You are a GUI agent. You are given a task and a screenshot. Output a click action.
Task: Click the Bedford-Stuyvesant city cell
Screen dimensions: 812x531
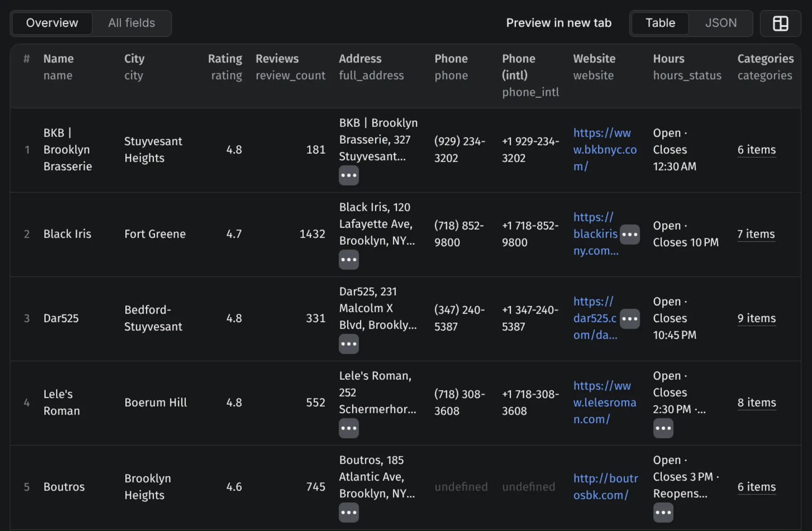153,318
